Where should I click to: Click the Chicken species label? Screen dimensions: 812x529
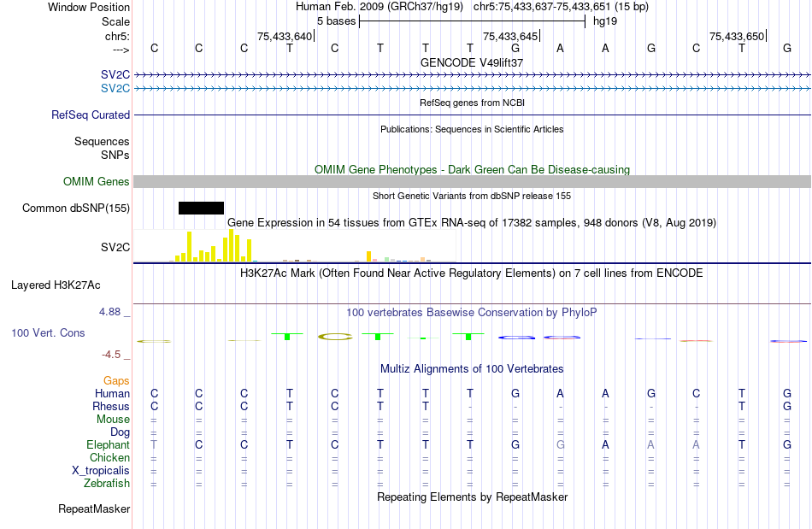click(109, 457)
